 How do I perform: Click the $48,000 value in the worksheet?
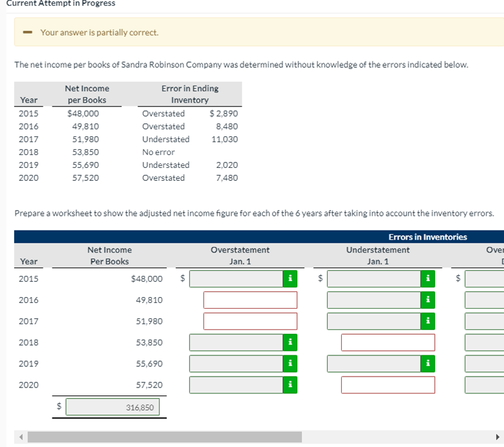pyautogui.click(x=147, y=278)
